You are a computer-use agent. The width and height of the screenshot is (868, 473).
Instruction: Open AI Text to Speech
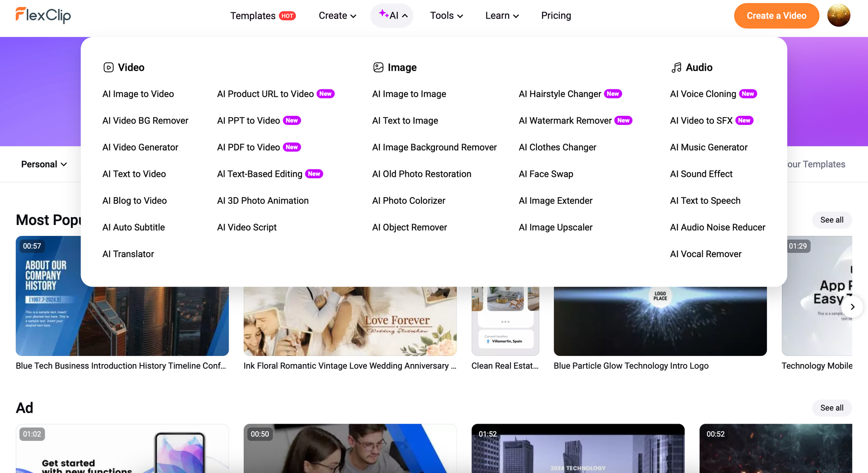click(x=705, y=201)
